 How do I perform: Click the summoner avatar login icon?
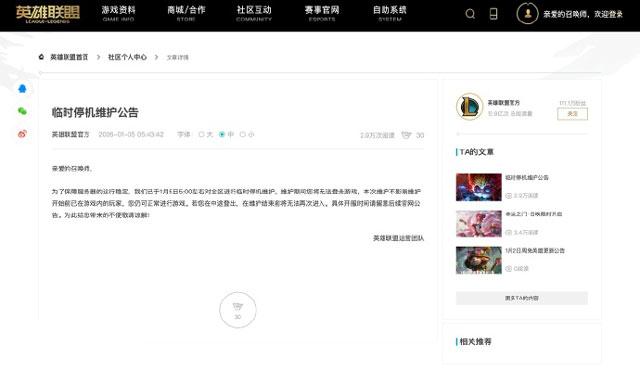tap(527, 13)
